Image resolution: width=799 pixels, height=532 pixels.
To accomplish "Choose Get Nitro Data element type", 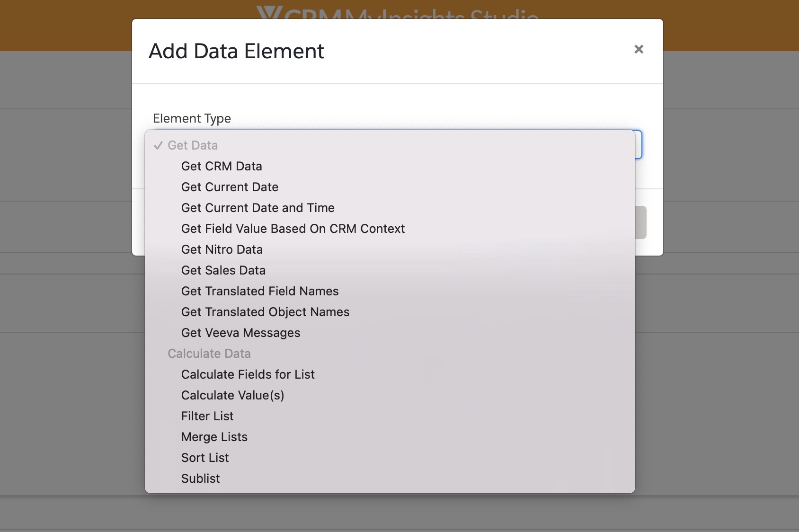I will coord(222,249).
